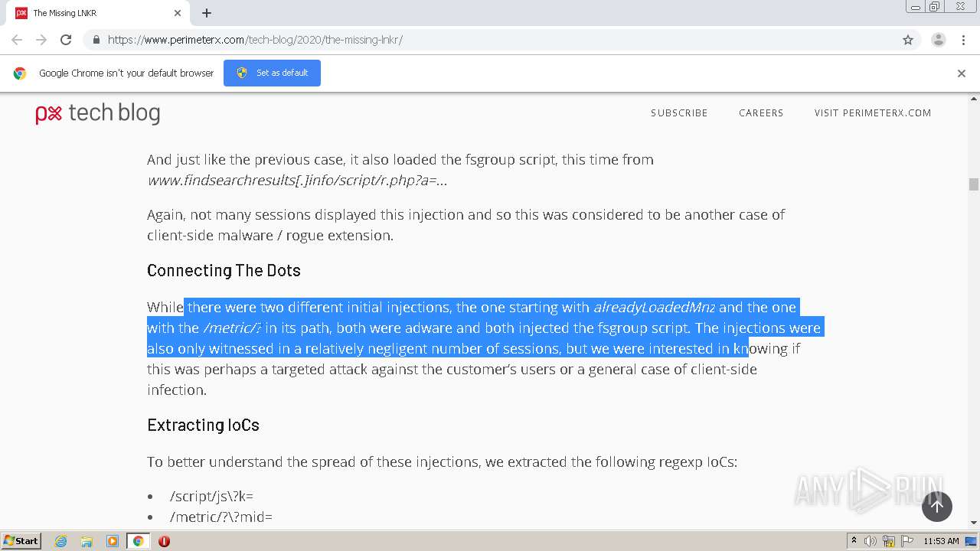Click the browser forward arrow
This screenshot has width=980, height=551.
(x=41, y=40)
